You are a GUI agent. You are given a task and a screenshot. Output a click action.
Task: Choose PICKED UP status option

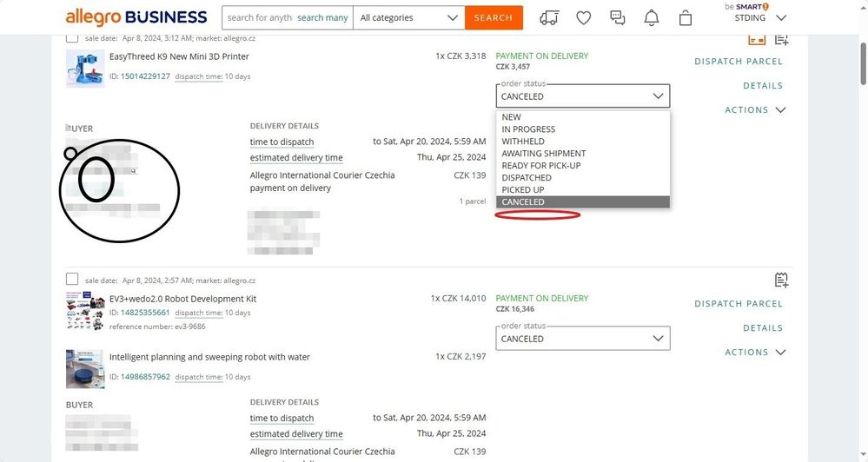coord(583,190)
